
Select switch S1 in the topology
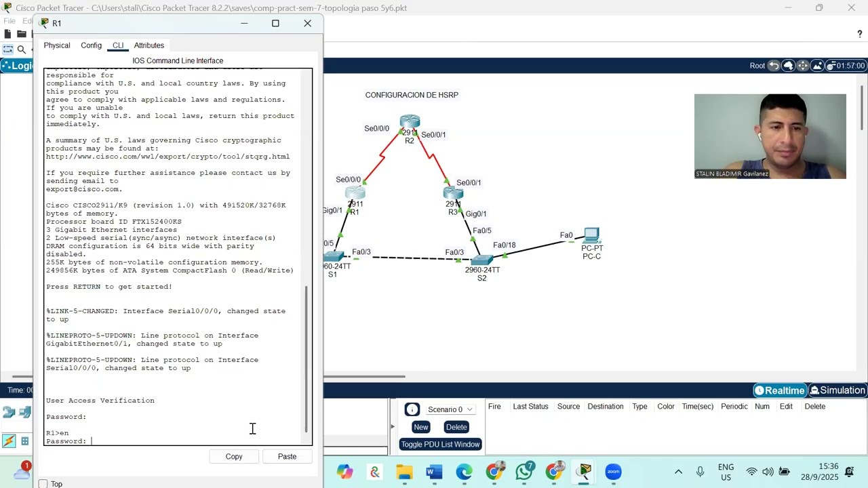pyautogui.click(x=334, y=257)
